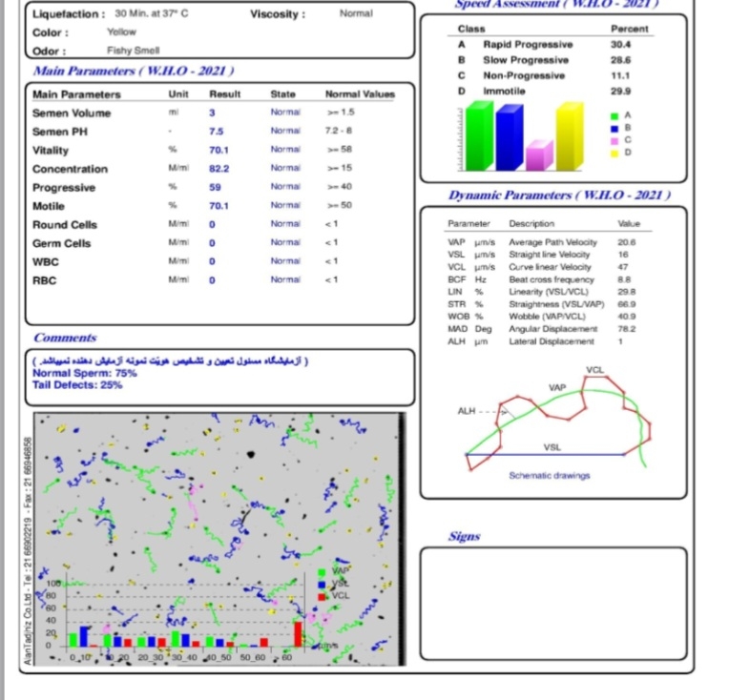
Task: Select the blue bar for class B
Action: click(x=510, y=137)
